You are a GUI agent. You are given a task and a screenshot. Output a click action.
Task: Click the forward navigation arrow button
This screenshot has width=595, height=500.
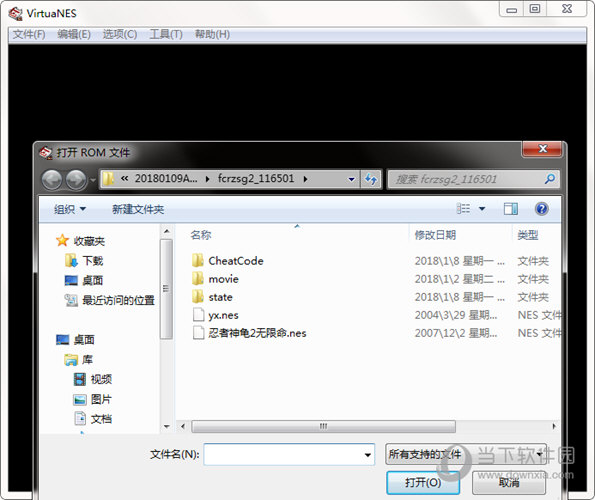76,179
